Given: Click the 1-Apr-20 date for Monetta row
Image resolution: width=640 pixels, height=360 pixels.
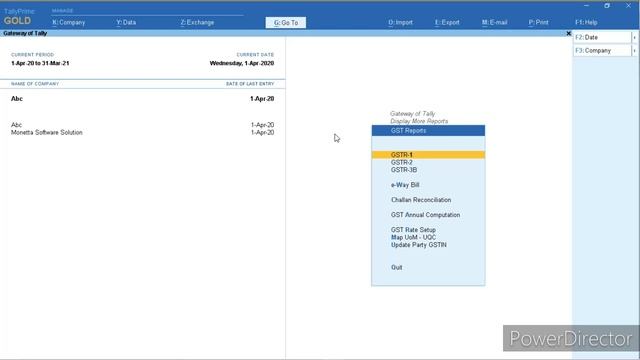Looking at the screenshot, I should (x=262, y=133).
